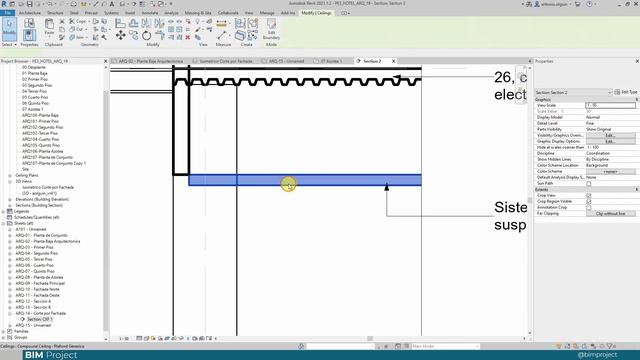Click Edit for Visibility/Graphics Overrides
The height and width of the screenshot is (360, 640).
tap(610, 136)
